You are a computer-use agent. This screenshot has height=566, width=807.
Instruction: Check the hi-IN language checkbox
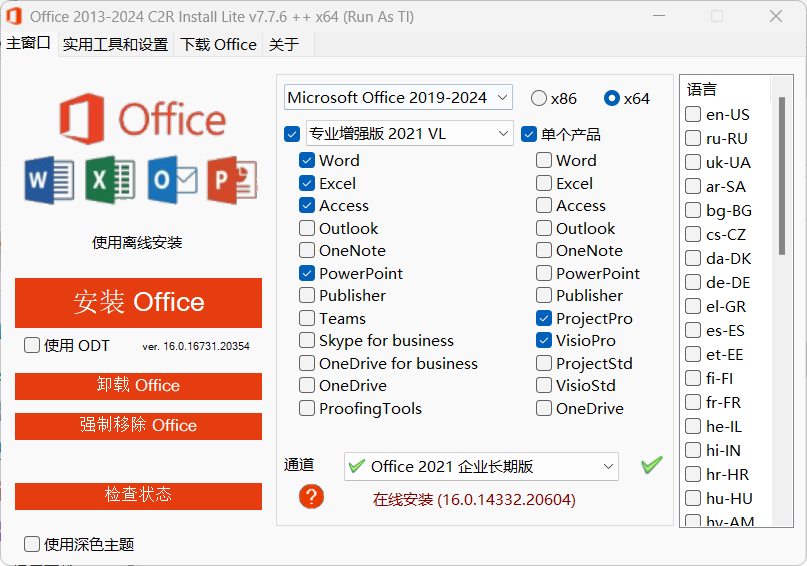tap(693, 450)
